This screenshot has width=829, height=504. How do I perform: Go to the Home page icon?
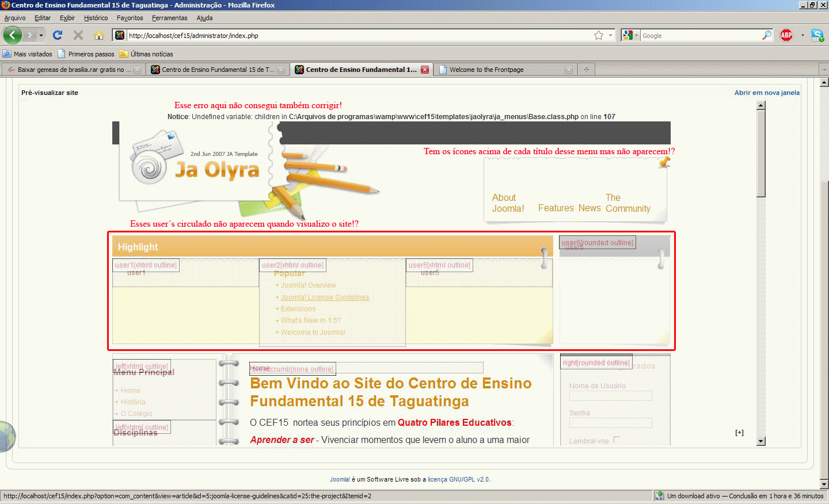[99, 35]
